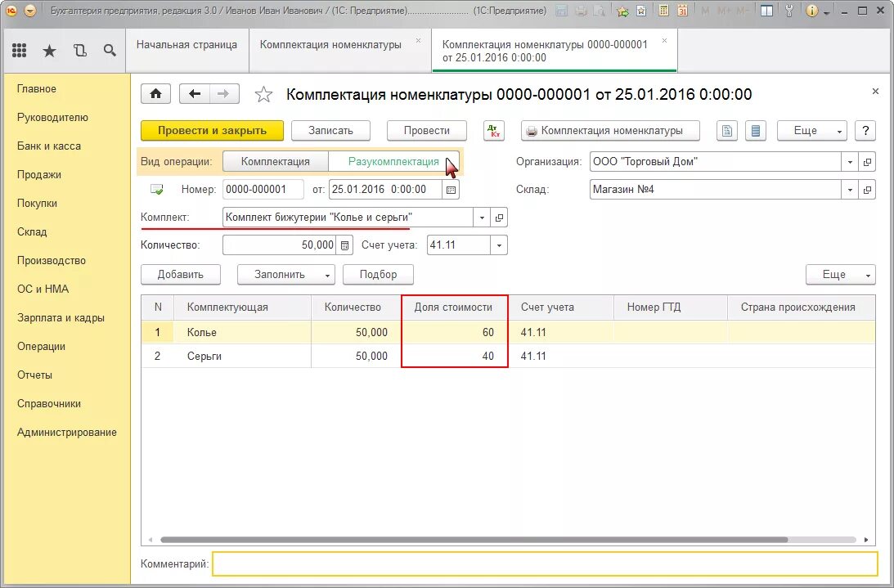Open the Заполнить dropdown button
The height and width of the screenshot is (588, 894).
pos(286,274)
